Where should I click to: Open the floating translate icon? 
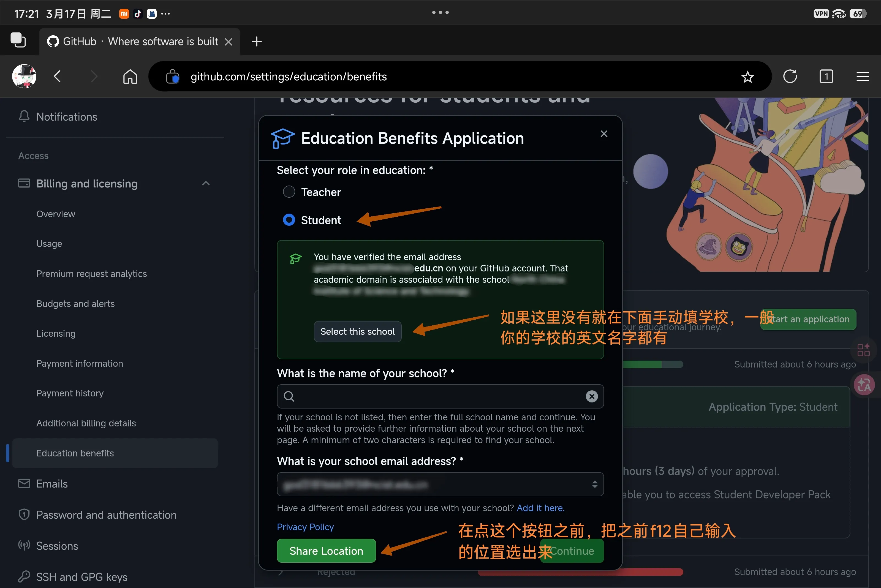click(864, 385)
